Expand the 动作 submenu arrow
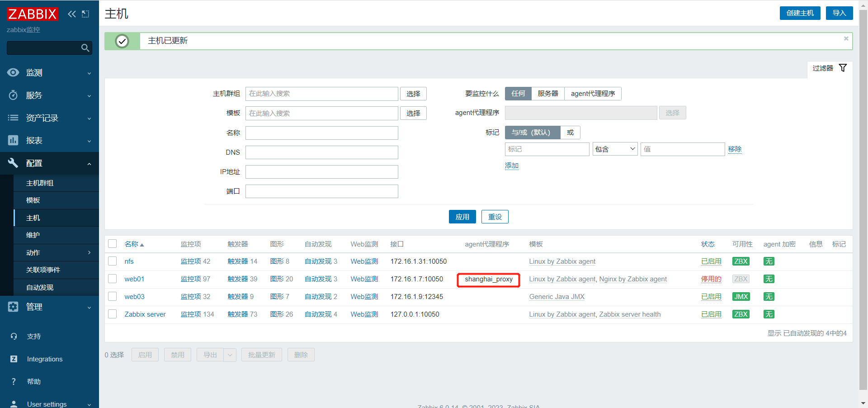The height and width of the screenshot is (408, 868). point(89,252)
